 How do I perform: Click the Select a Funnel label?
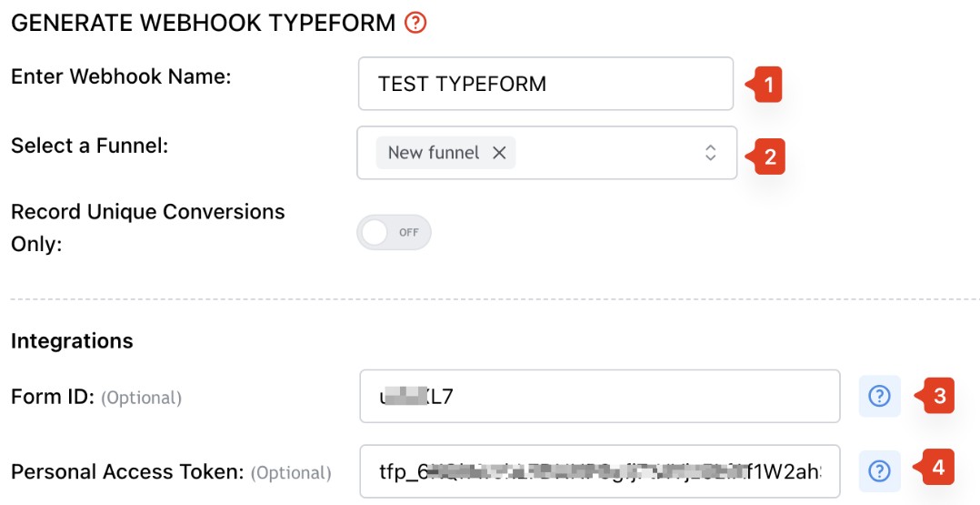(90, 146)
